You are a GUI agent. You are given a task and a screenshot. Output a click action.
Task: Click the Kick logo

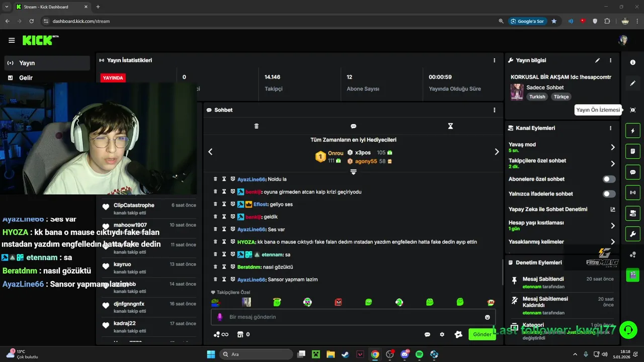point(40,40)
